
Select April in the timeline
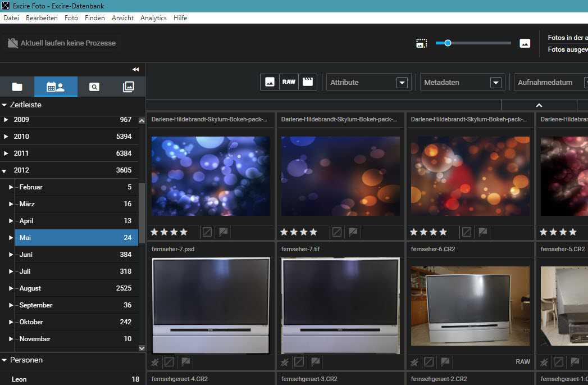[76, 221]
